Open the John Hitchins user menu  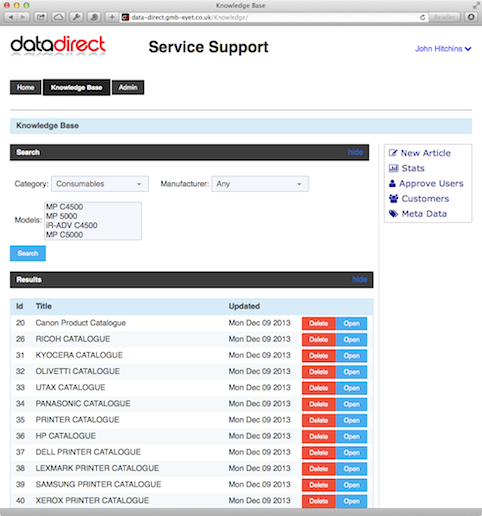[x=443, y=49]
